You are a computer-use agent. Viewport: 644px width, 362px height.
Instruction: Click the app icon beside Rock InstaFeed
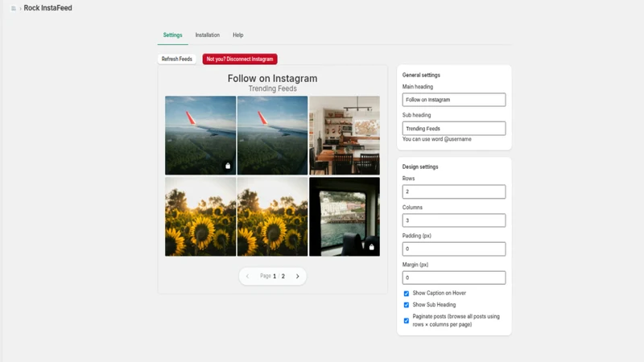[x=14, y=8]
